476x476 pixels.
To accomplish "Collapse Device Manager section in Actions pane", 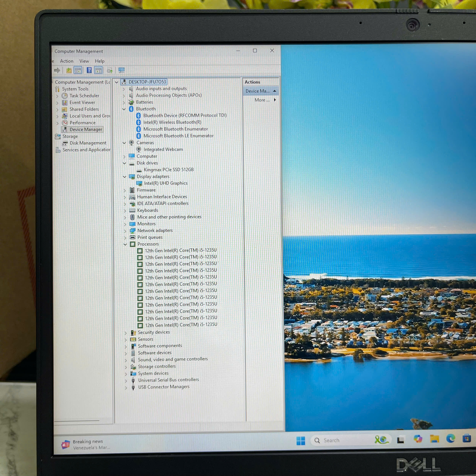I will tap(274, 91).
